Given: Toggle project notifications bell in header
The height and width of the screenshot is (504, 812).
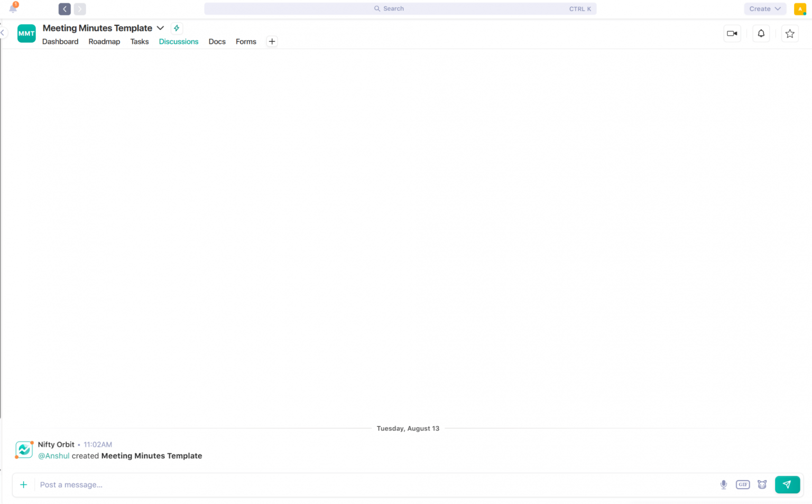Looking at the screenshot, I should point(761,33).
